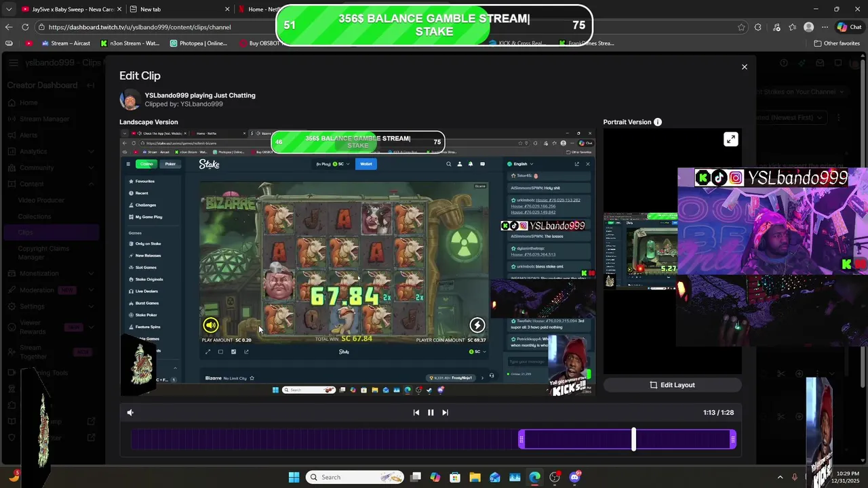Open Outlook mail on taskbar

pos(495,477)
